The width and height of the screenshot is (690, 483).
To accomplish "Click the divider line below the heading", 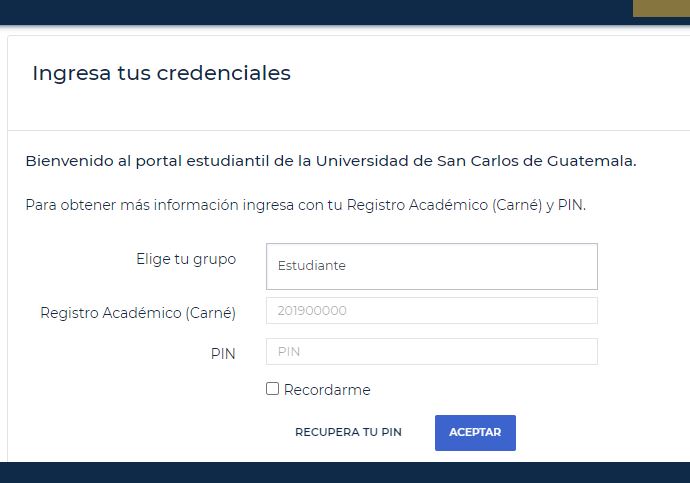I will [x=349, y=130].
